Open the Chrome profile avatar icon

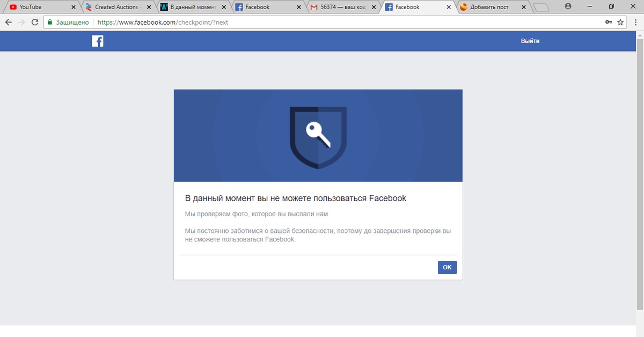coord(568,7)
